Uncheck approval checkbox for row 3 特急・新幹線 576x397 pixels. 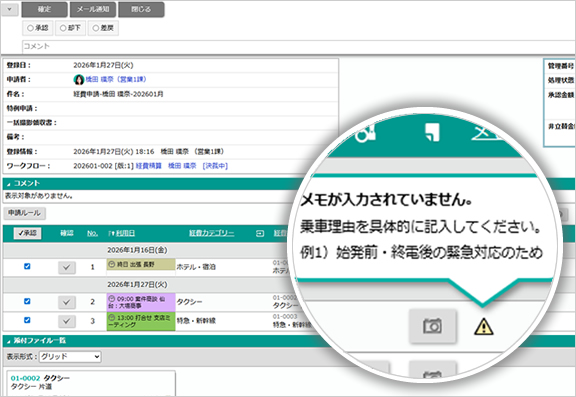[x=27, y=320]
